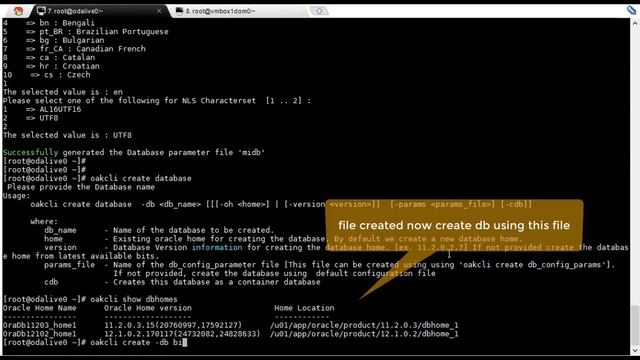Click the path /u01/app/oracle/product/12.1.0.2/dbhome_1
Screen dimensions: 640x360
[x=364, y=334]
